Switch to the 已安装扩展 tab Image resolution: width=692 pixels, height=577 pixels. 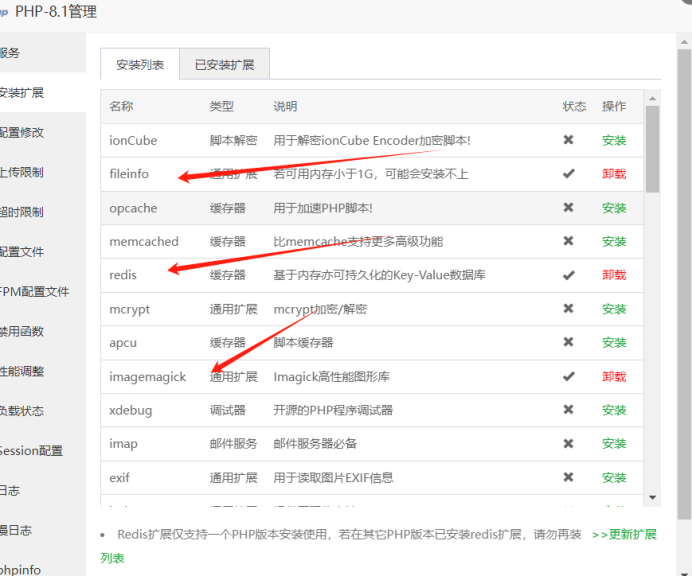click(x=224, y=65)
